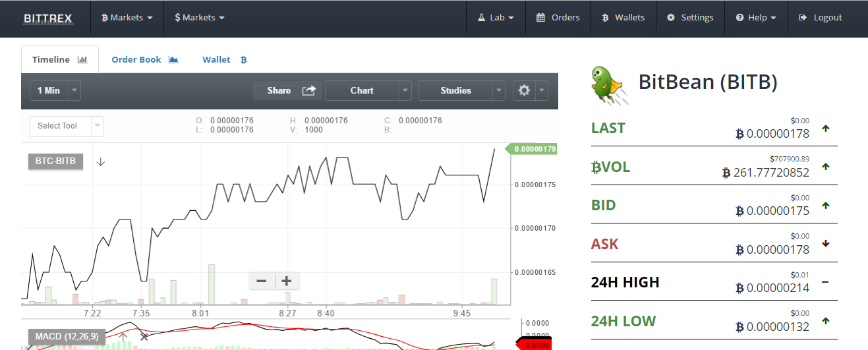
Task: Click the BTC-BITB chart label
Action: click(55, 161)
